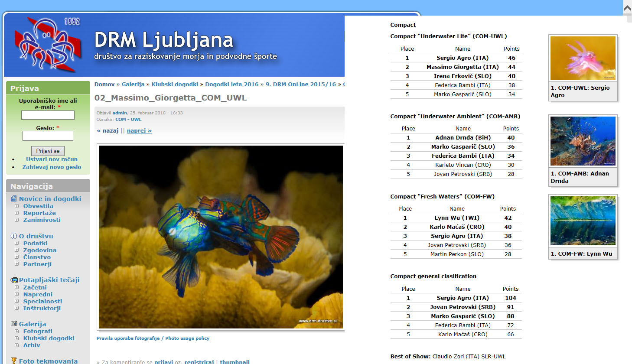Click the info icon beside O društvu
632x364 pixels.
(14, 236)
